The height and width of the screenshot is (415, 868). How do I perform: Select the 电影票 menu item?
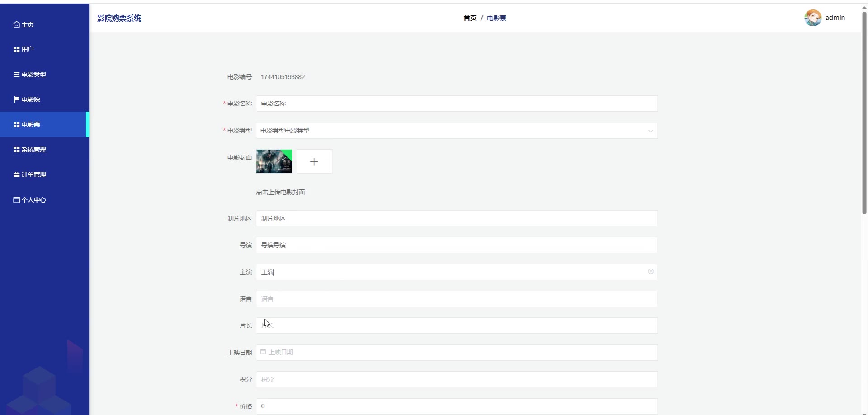tap(44, 124)
